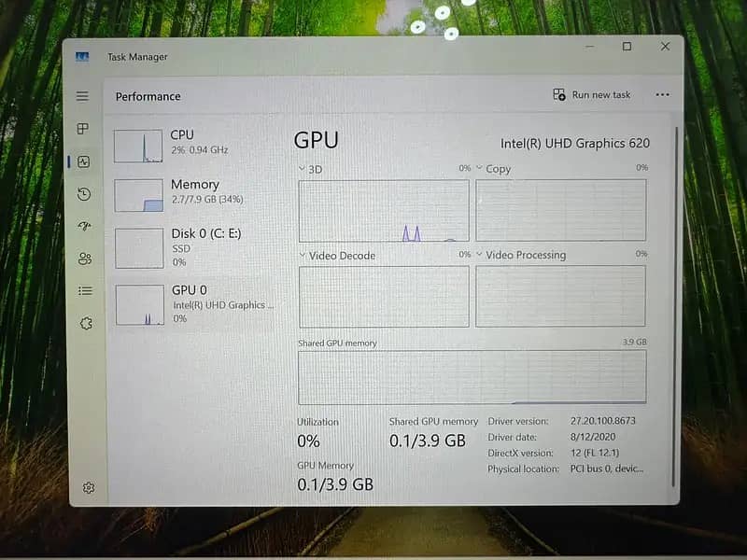Screen dimensions: 747x560
Task: Open the three-dot more options menu
Action: [x=662, y=94]
